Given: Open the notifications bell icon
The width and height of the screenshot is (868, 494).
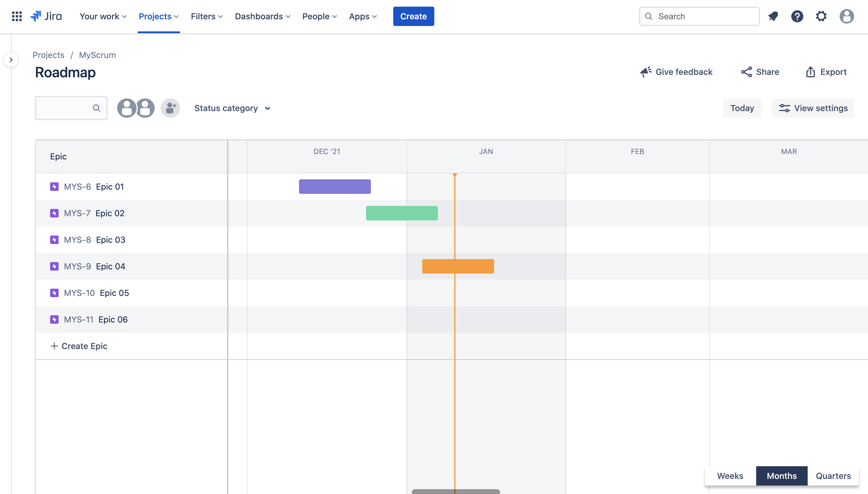Looking at the screenshot, I should point(773,16).
